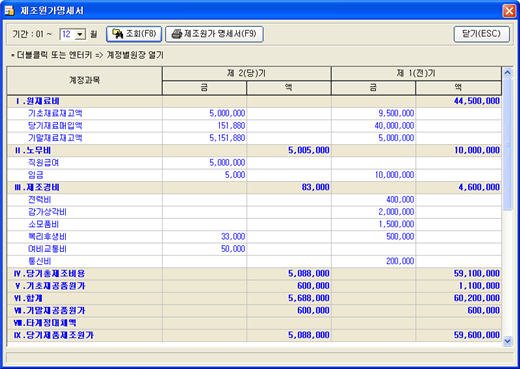Click the 1,100,000 beginning WIP value
Screen dimensions: 520x369
coord(479,286)
